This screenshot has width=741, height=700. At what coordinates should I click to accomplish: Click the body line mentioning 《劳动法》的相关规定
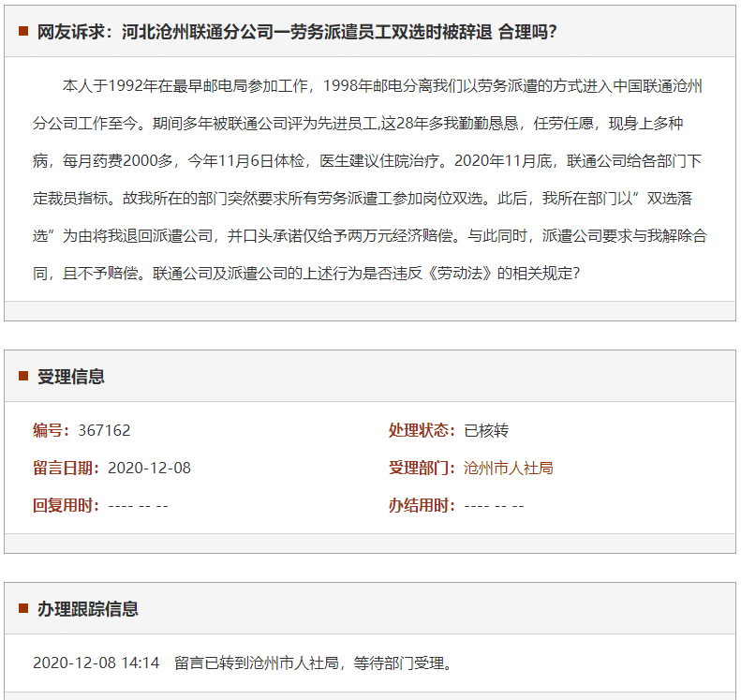click(306, 273)
